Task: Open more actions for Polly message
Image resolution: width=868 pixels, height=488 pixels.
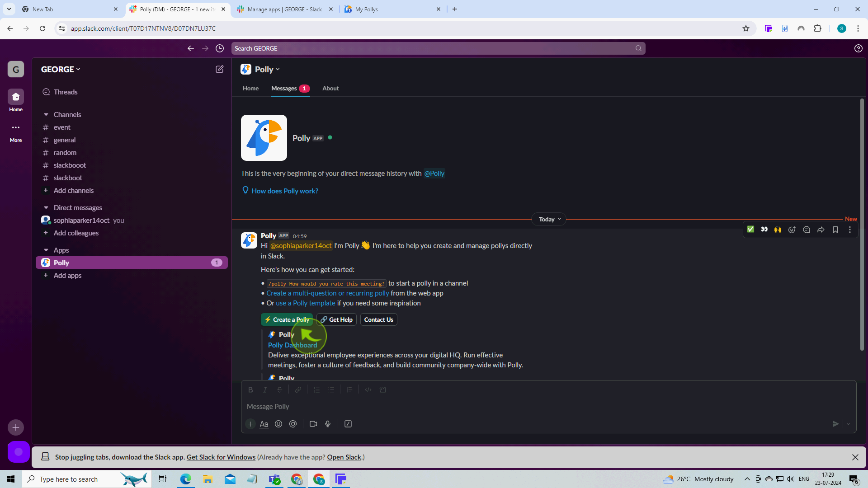Action: coord(850,230)
